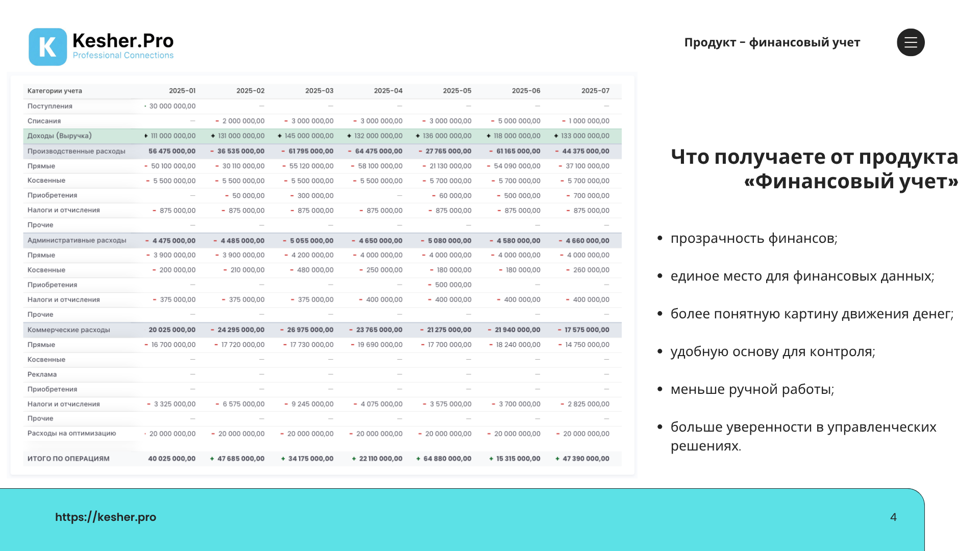Click the 145 000 000,00 revenue cell
Viewport: 980px width, 551px height.
point(305,136)
